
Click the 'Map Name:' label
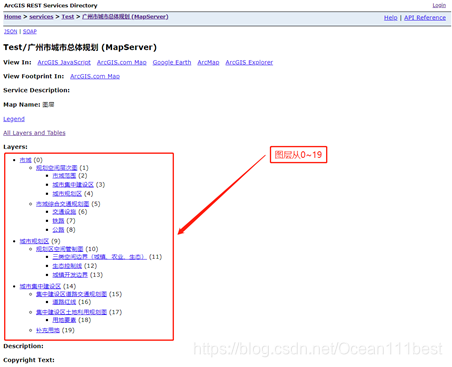[22, 105]
